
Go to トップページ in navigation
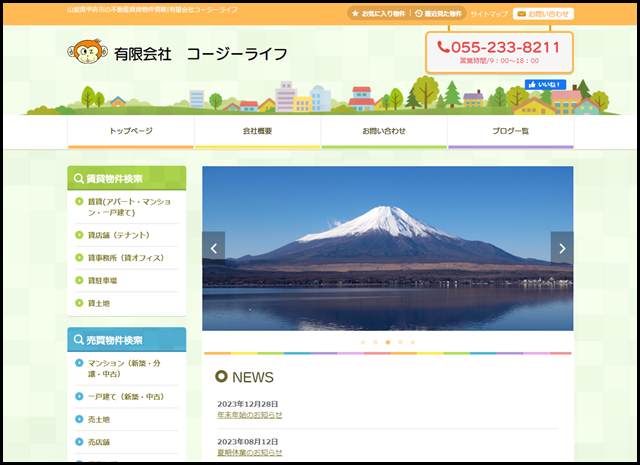click(x=131, y=131)
